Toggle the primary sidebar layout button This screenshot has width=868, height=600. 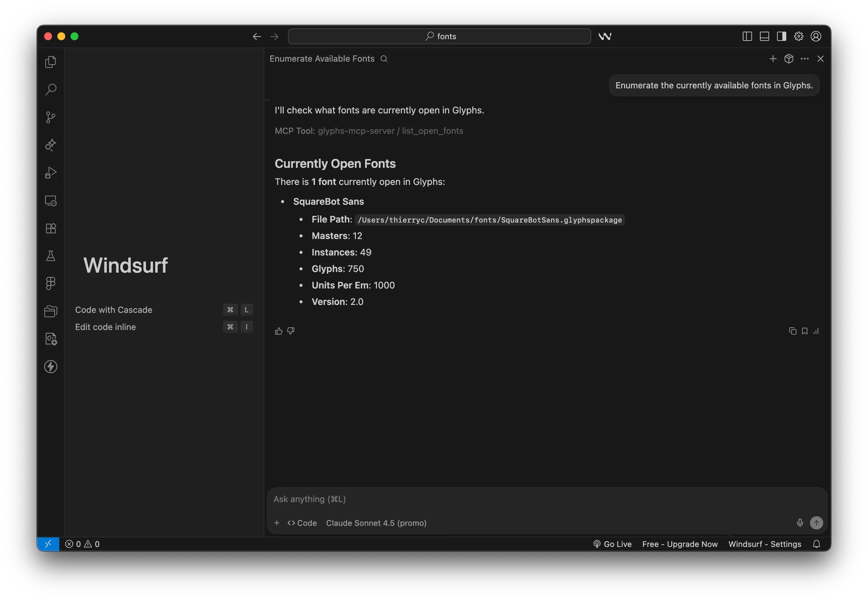(747, 37)
